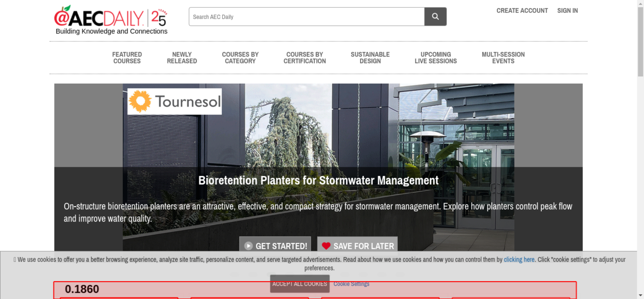644x299 pixels.
Task: Click the scrollbar down arrow
Action: point(640,295)
